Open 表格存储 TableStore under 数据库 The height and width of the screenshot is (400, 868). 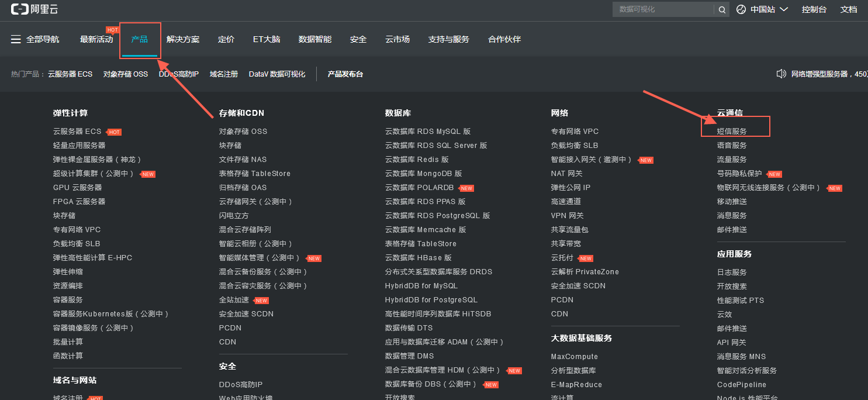[x=421, y=244]
